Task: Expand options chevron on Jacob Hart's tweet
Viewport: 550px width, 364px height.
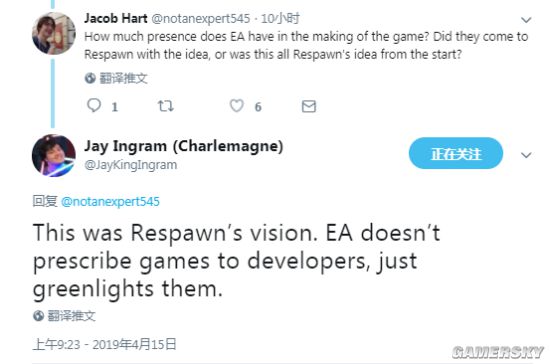Action: click(526, 20)
